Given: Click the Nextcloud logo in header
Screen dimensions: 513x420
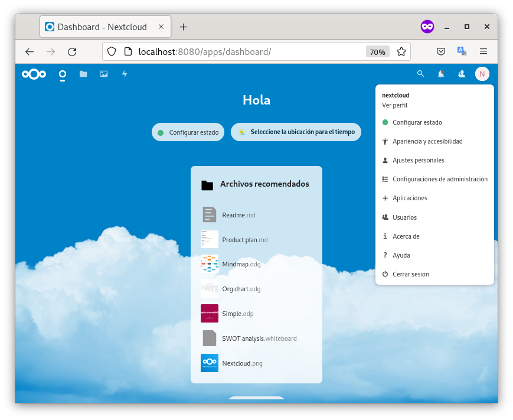Looking at the screenshot, I should 34,74.
